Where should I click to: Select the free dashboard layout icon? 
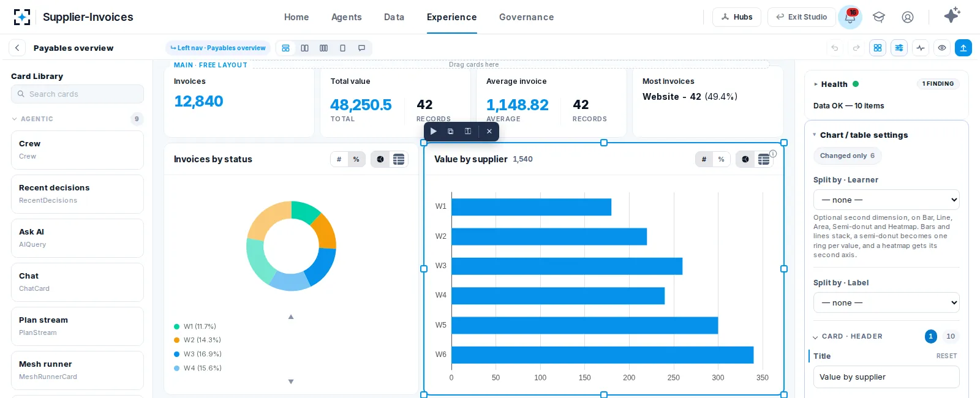pos(285,48)
